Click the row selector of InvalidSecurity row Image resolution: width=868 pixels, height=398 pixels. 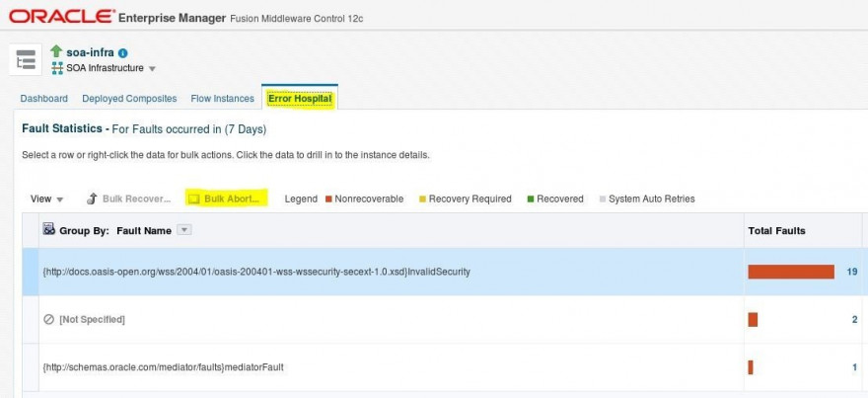pos(31,272)
